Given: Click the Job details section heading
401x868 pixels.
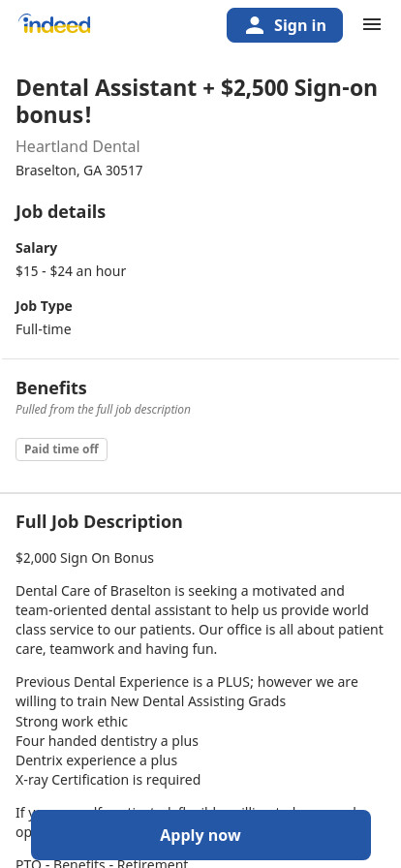Looking at the screenshot, I should (60, 212).
